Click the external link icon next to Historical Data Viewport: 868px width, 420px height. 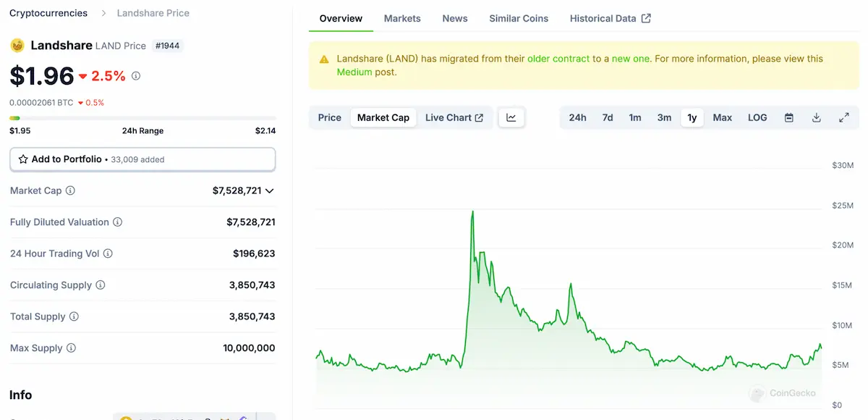coord(647,18)
